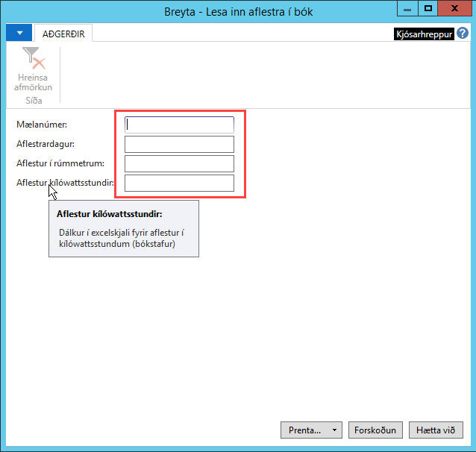Click the Prenta... button

pyautogui.click(x=304, y=430)
